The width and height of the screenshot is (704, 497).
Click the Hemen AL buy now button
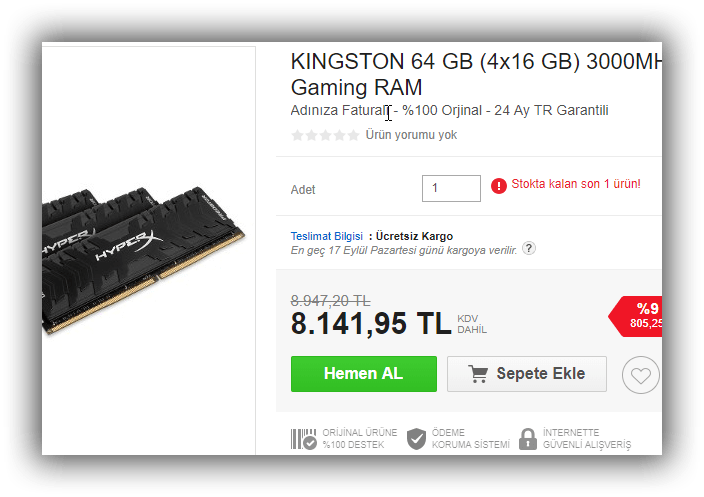click(364, 374)
